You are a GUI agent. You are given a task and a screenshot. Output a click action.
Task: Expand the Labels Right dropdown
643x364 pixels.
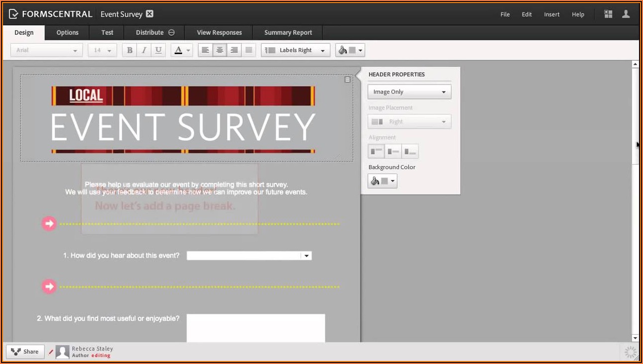tap(296, 50)
